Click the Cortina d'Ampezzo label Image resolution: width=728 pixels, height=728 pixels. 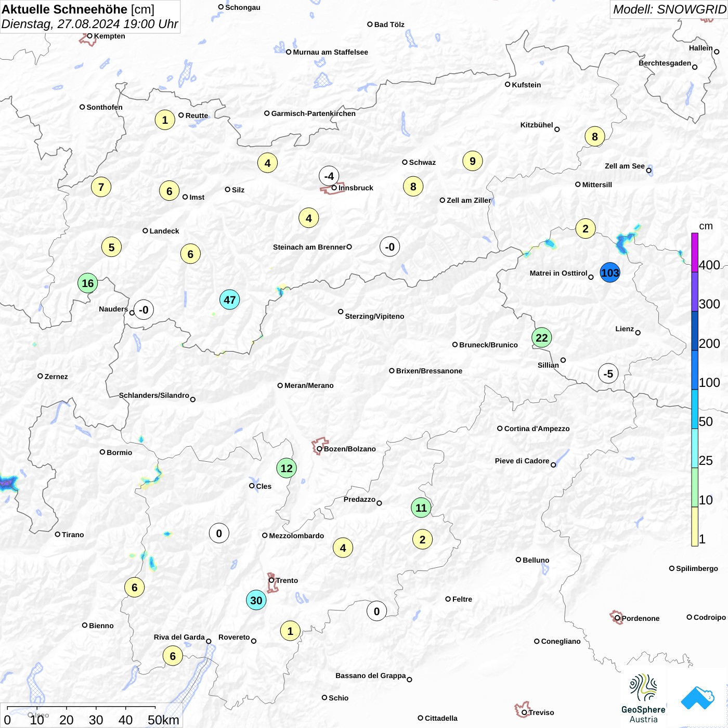537,428
